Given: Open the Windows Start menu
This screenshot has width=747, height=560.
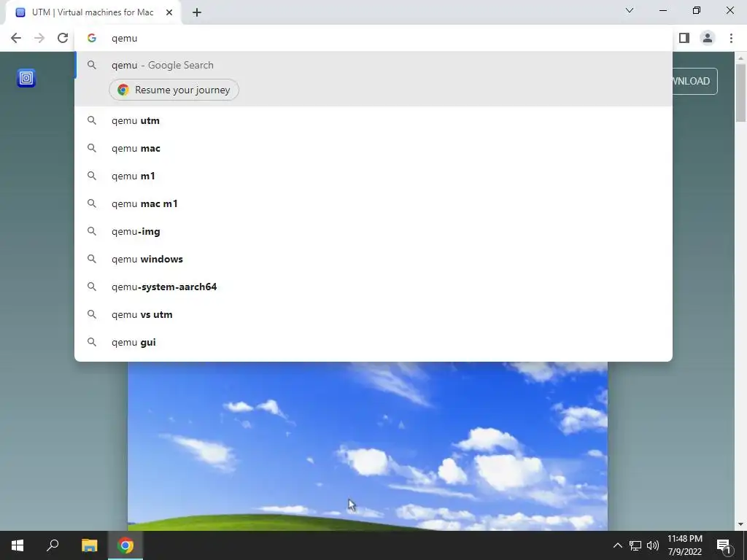Looking at the screenshot, I should (x=18, y=545).
